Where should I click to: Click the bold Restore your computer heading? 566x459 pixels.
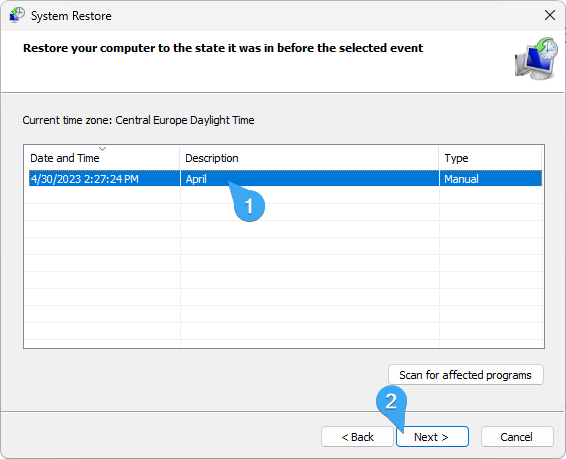[223, 48]
